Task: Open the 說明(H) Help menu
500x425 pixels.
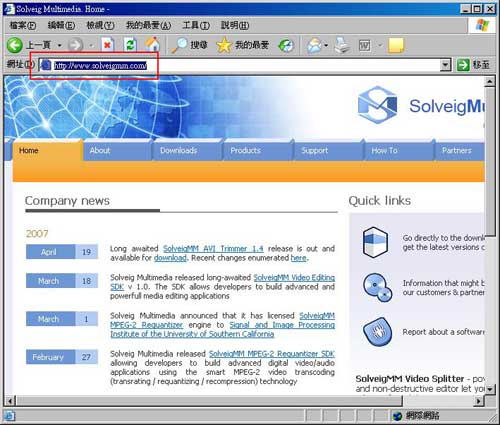Action: [235, 25]
